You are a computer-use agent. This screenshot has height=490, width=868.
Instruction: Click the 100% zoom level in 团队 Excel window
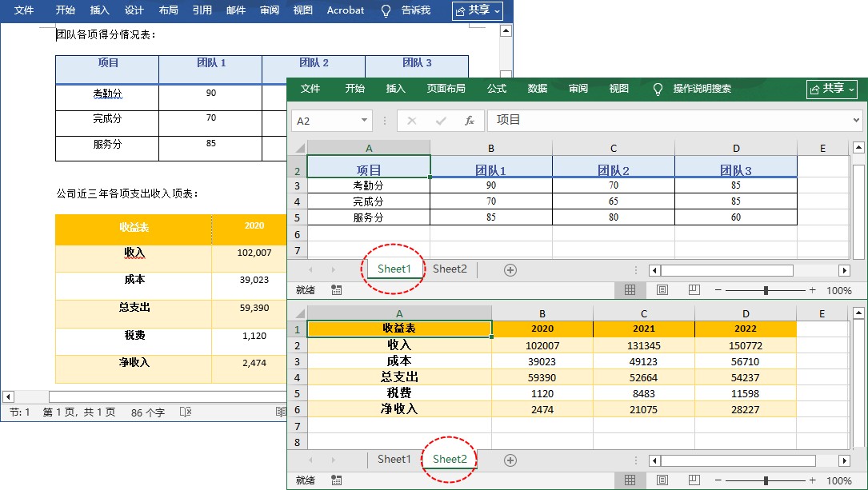[x=838, y=290]
